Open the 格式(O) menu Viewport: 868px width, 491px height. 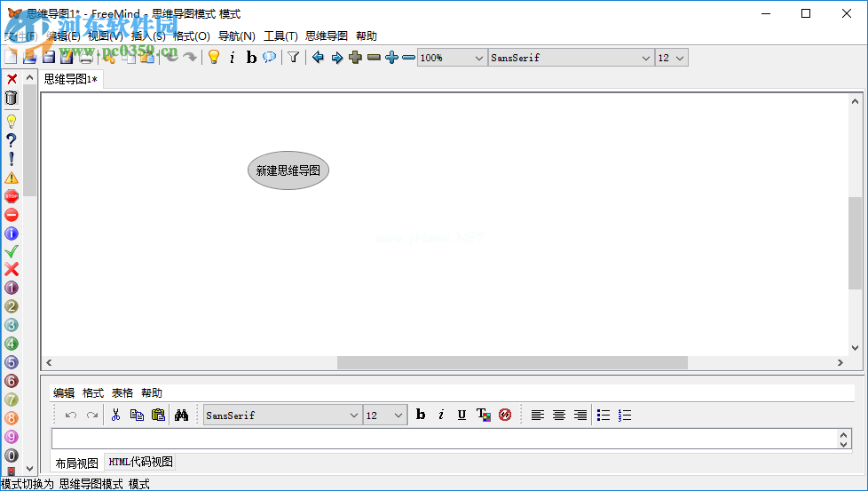[x=192, y=36]
